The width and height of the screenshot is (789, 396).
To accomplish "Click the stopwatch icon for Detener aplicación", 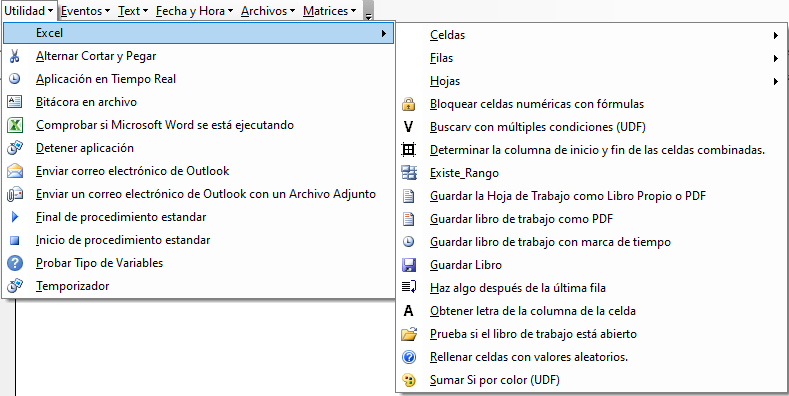I will 15,148.
